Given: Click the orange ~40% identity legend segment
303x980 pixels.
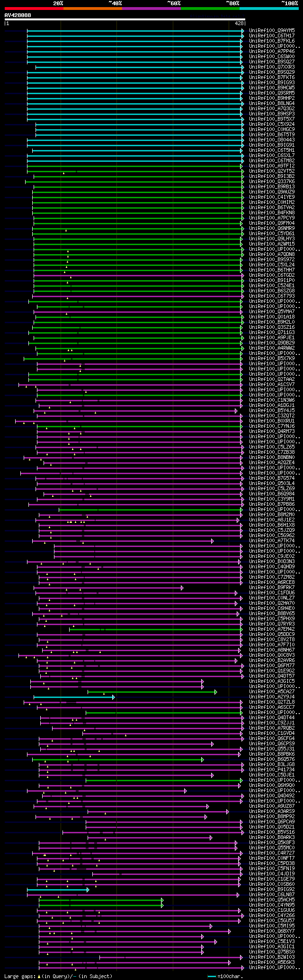Looking at the screenshot, I should 92,9.
